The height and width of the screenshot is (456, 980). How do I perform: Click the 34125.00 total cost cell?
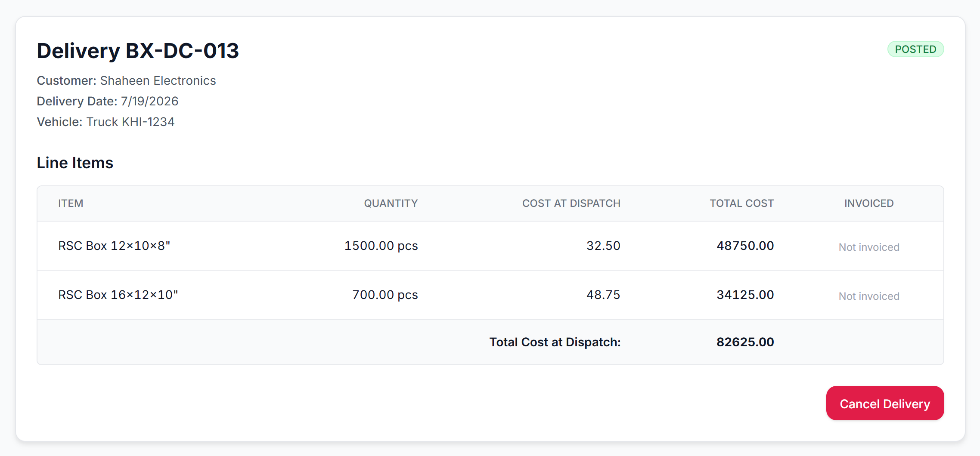[x=745, y=295]
